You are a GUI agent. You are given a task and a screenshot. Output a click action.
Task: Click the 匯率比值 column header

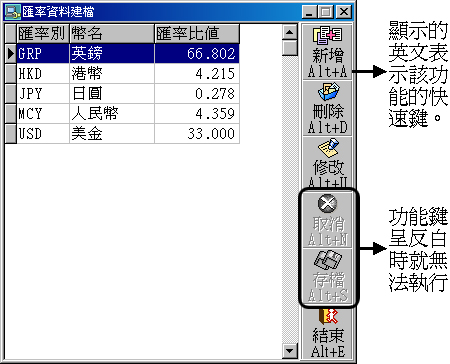pyautogui.click(x=197, y=33)
